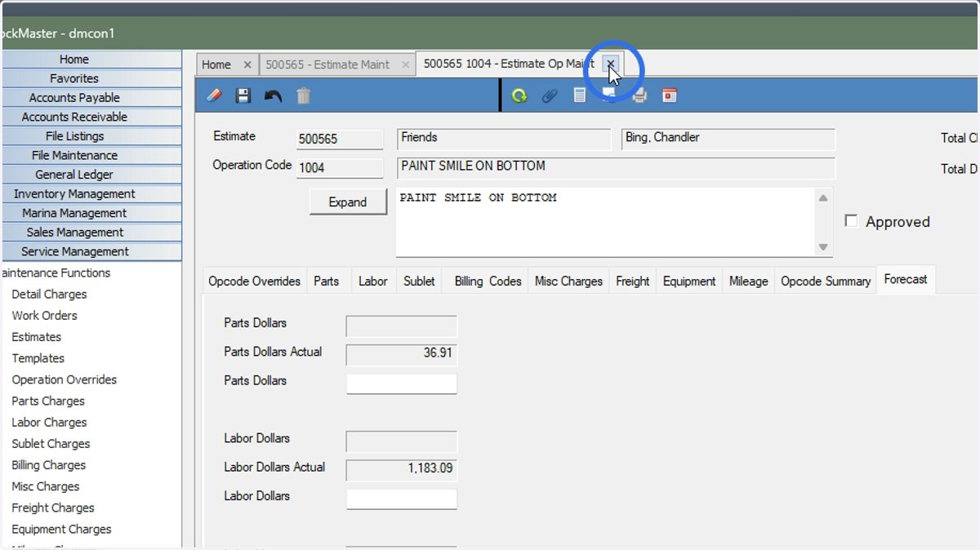Click the red calendar icon in toolbar
Screen dimensions: 980x550
click(x=670, y=95)
